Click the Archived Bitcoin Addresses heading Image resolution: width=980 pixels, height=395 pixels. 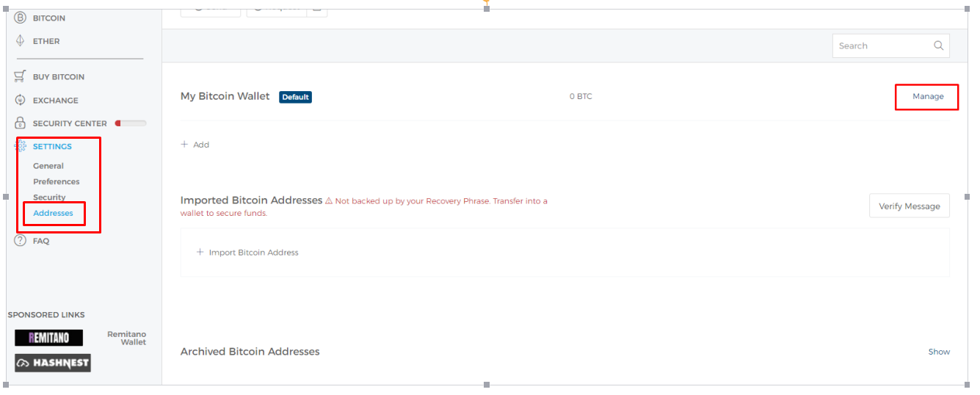tap(250, 352)
